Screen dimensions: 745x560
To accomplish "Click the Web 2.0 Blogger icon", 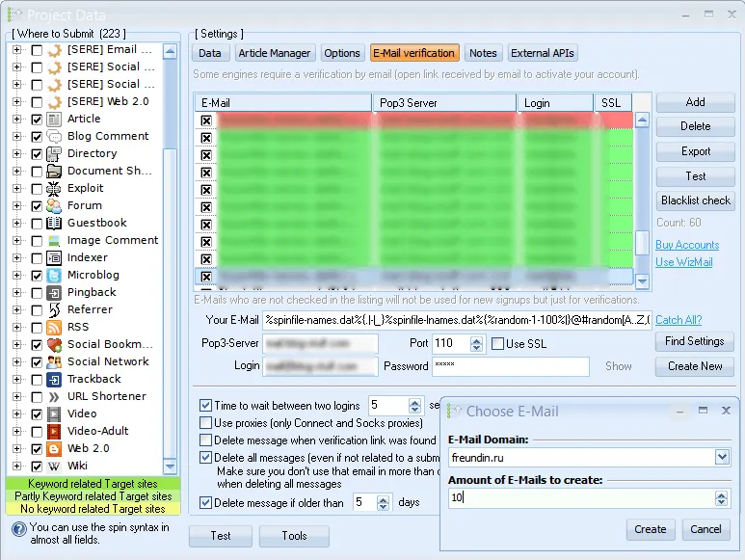I will (55, 448).
